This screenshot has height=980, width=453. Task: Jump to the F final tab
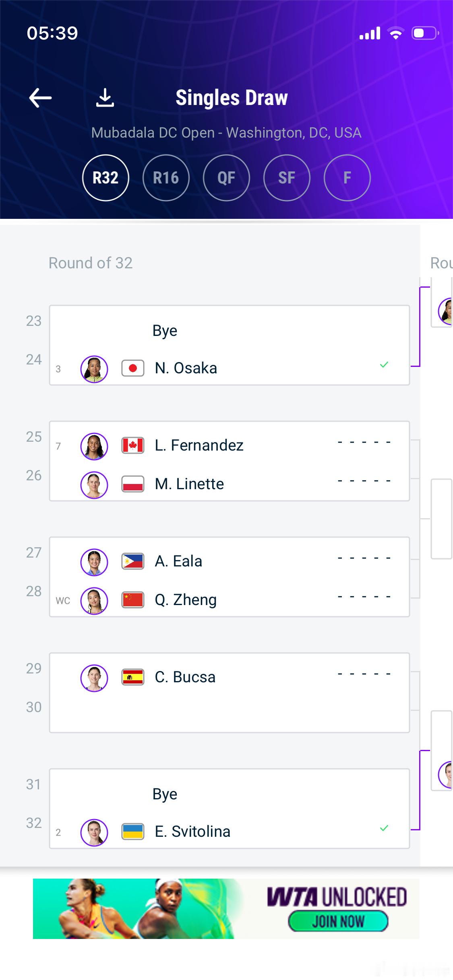pos(347,178)
